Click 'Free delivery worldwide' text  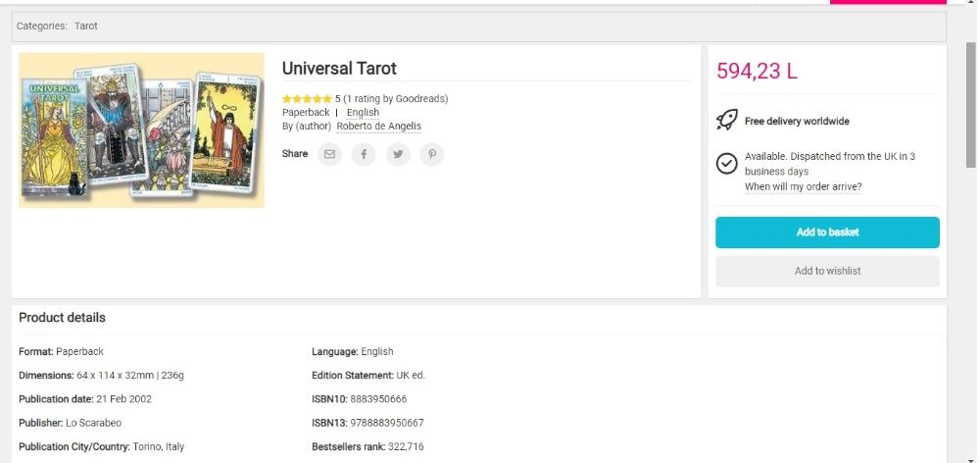tap(797, 122)
